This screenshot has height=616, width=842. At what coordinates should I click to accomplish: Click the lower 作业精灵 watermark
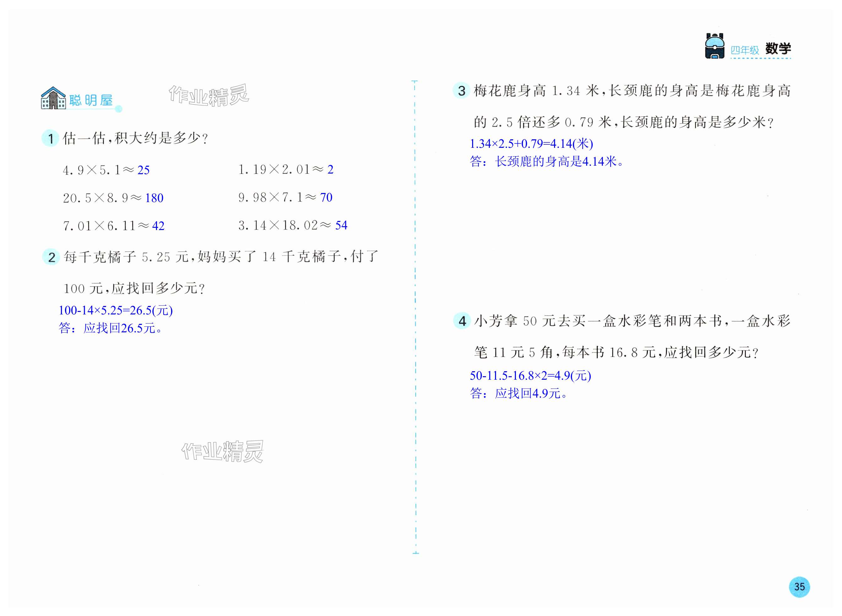click(x=223, y=452)
